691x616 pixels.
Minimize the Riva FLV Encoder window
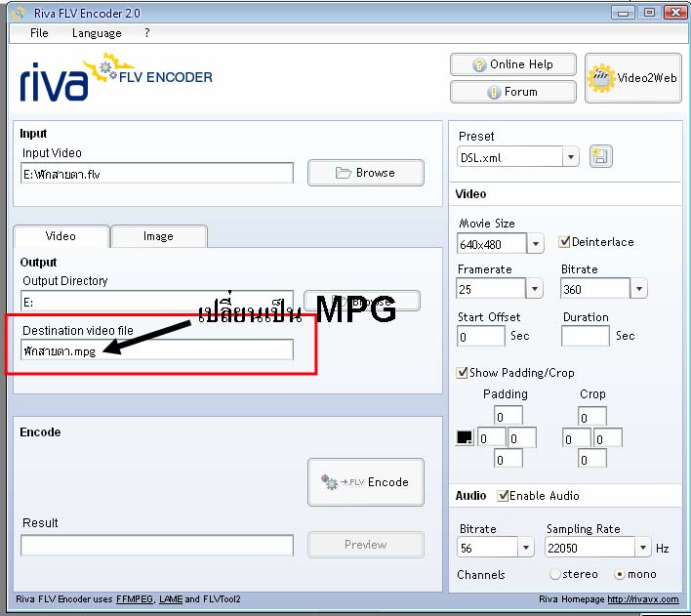(623, 13)
